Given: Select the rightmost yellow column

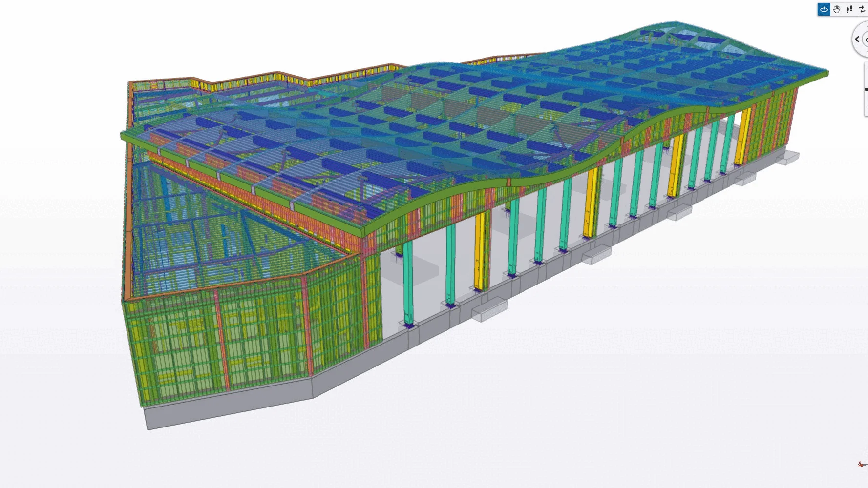Looking at the screenshot, I should click(742, 137).
